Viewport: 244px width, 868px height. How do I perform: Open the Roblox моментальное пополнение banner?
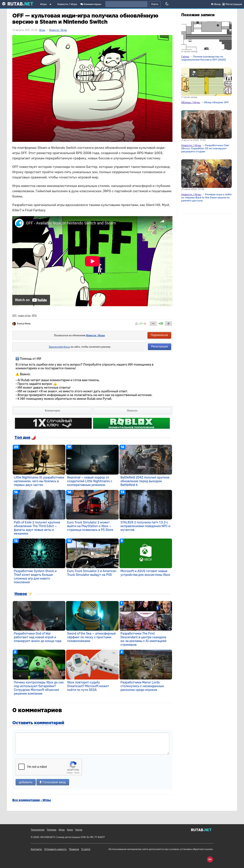pos(131,423)
